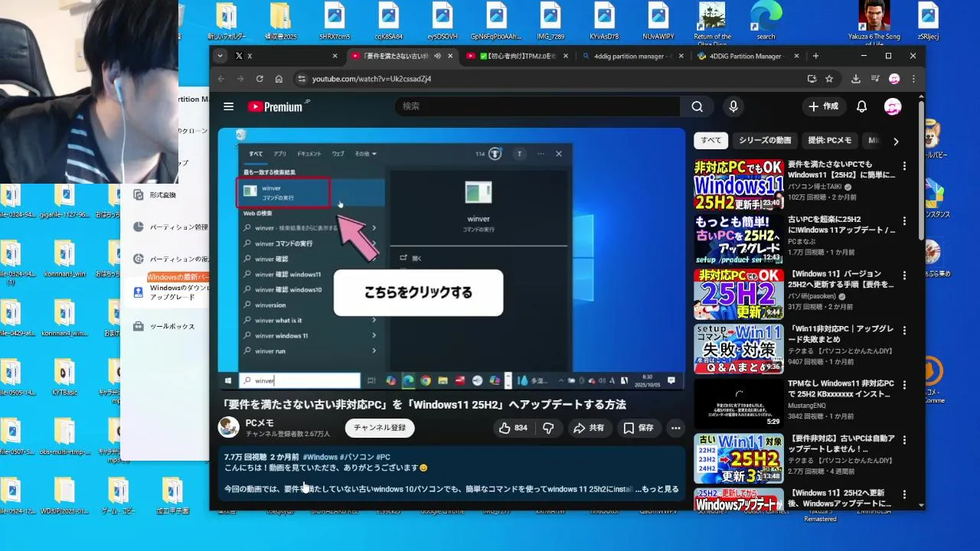
Task: Go back with Chrome's back arrow
Action: [x=221, y=79]
